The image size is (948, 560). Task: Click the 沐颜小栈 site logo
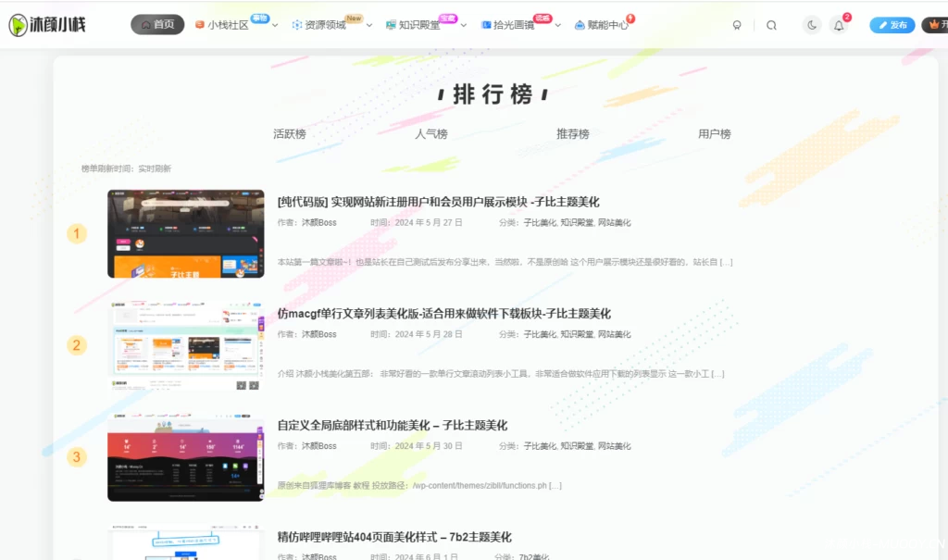tap(44, 25)
